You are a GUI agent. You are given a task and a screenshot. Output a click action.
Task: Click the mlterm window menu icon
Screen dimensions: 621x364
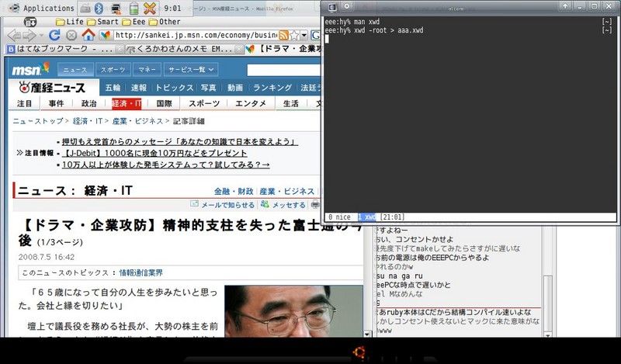[333, 7]
